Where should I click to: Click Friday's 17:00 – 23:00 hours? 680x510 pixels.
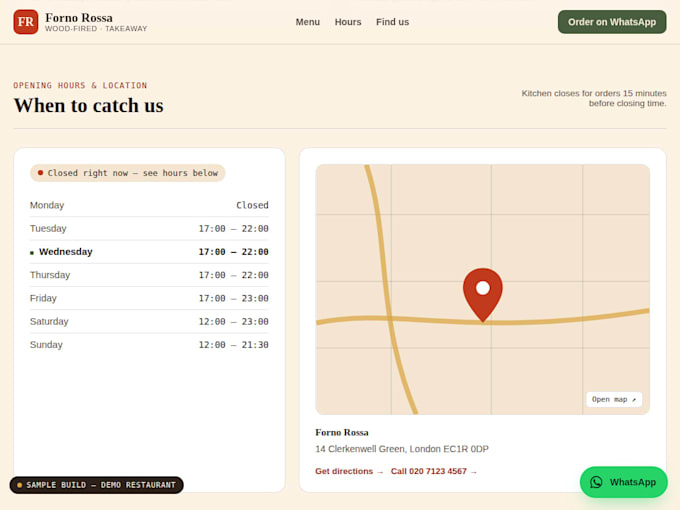coord(233,298)
